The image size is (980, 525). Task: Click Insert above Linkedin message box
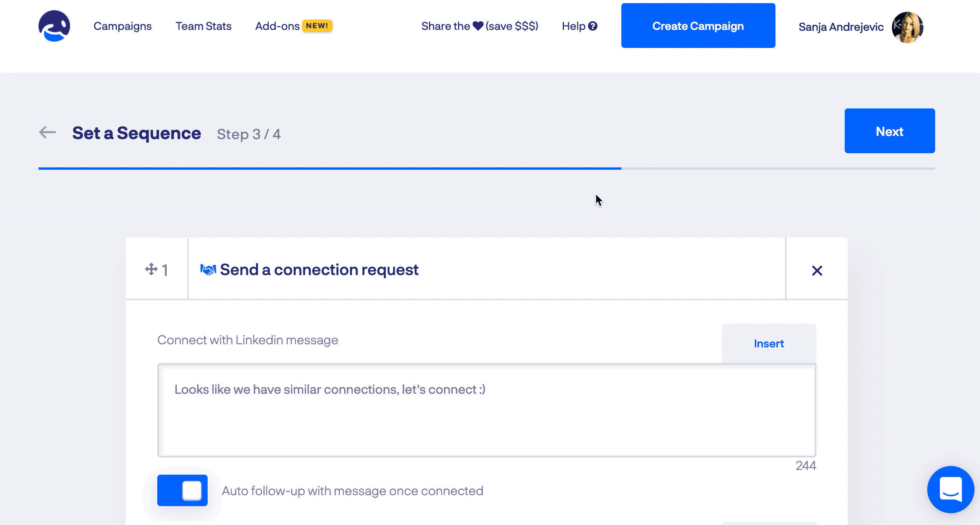click(769, 343)
